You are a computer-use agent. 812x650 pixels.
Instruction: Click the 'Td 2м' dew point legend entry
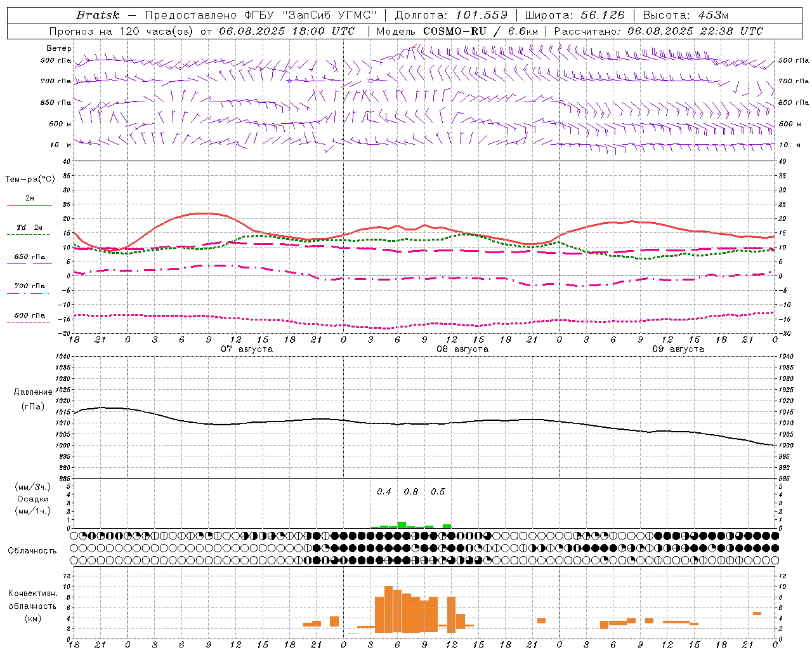30,227
